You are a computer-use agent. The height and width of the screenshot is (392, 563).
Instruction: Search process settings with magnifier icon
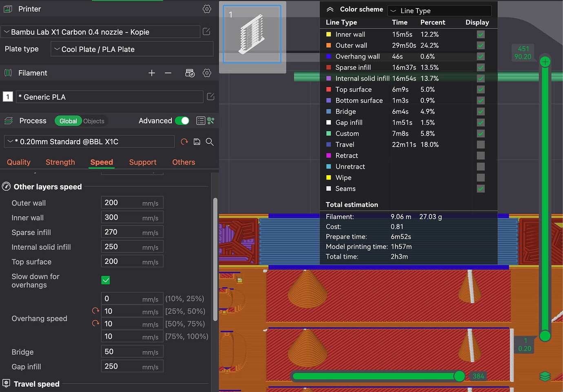[x=210, y=141]
